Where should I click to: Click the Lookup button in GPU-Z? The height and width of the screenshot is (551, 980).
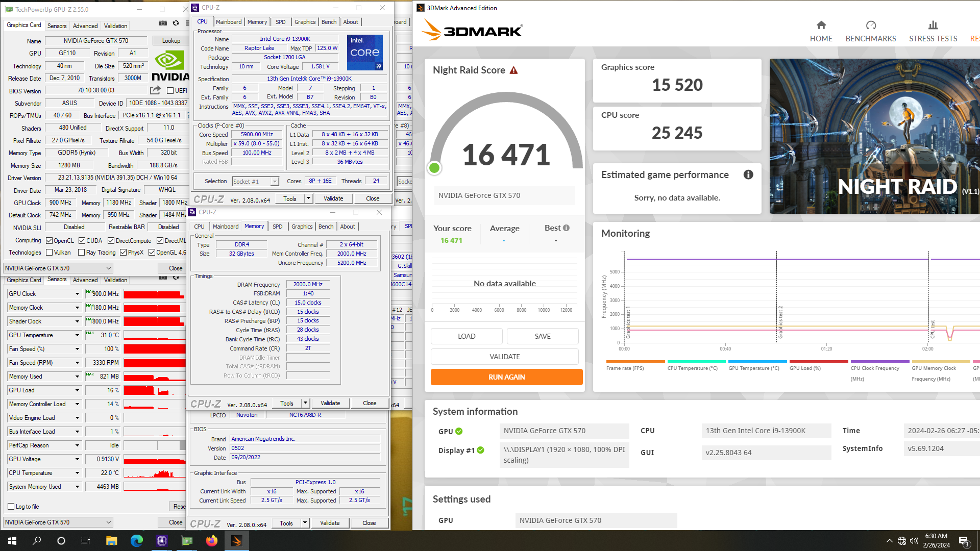coord(171,41)
